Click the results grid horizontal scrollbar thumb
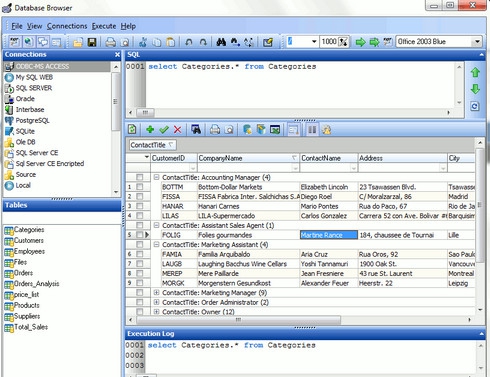The image size is (490, 377). tap(238, 320)
